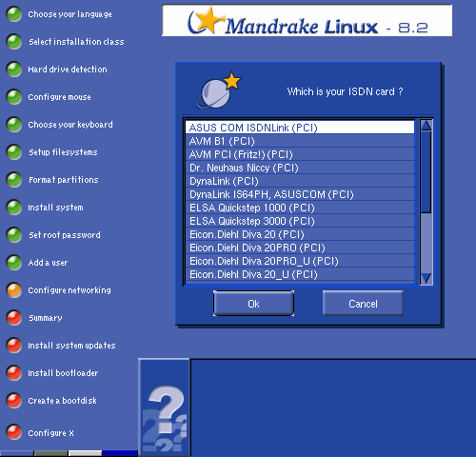Click the green bullet beside Set root password
The height and width of the screenshot is (457, 476).
(14, 235)
